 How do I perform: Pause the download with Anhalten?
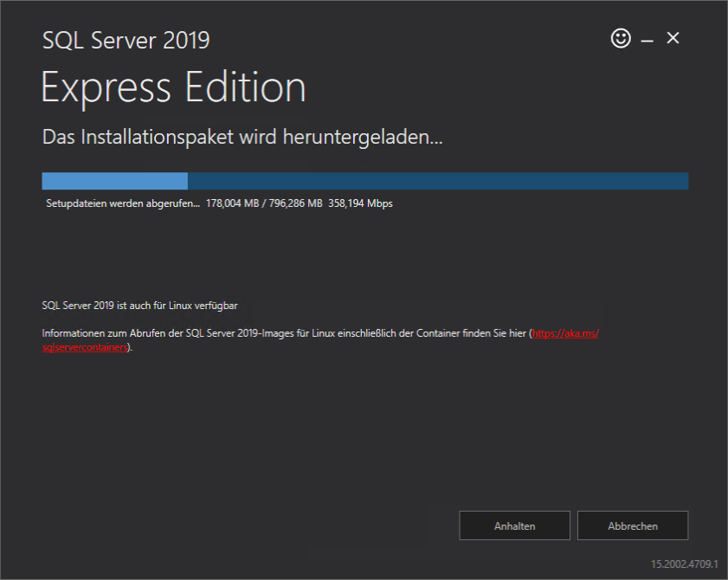(514, 525)
